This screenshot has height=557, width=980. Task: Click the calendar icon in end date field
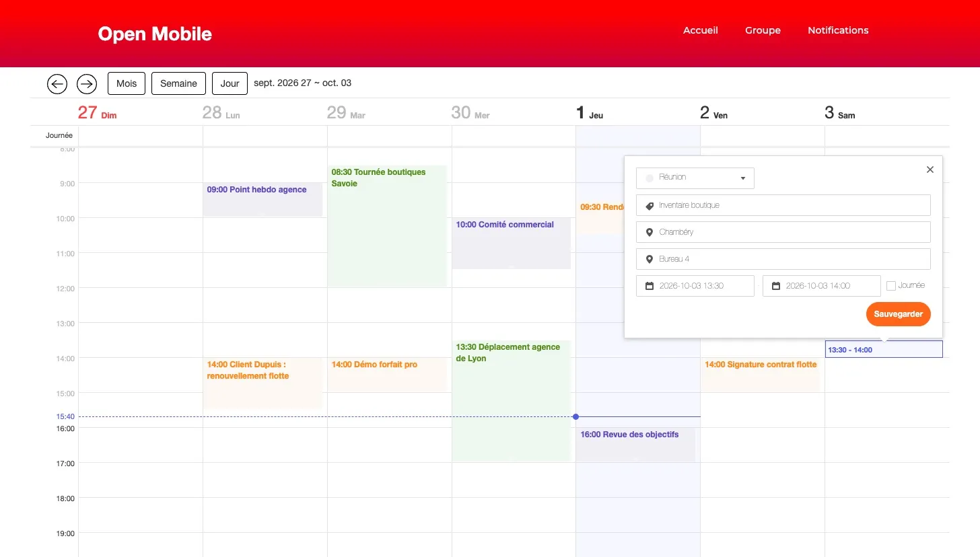(x=776, y=286)
